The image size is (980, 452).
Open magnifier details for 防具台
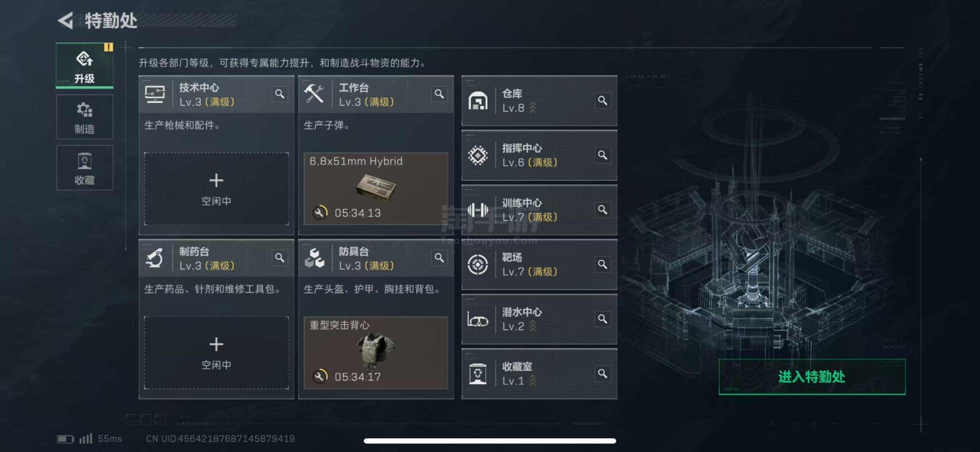(x=439, y=258)
